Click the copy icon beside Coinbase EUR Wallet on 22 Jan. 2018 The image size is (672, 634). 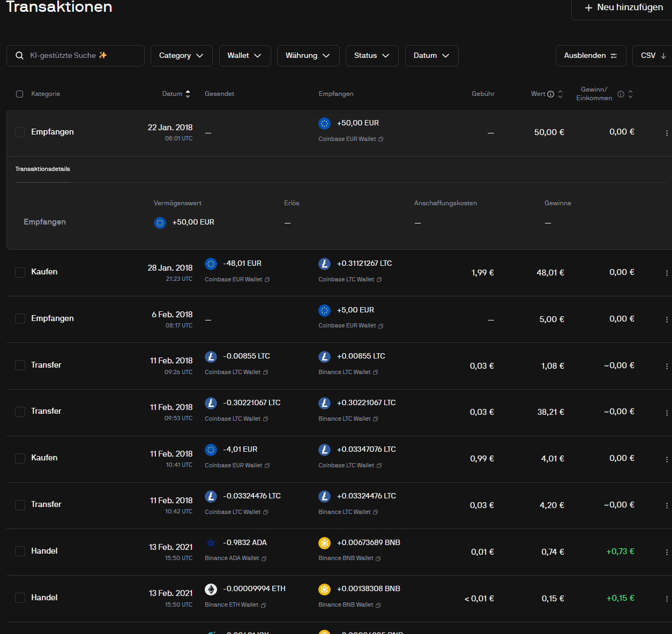[381, 139]
